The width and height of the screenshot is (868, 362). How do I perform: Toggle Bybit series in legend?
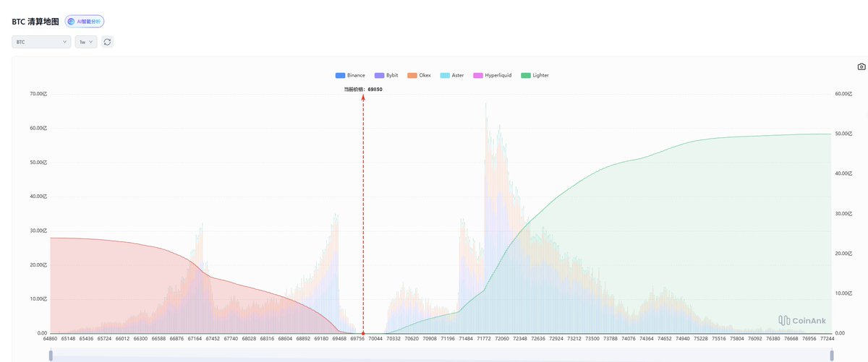(386, 75)
